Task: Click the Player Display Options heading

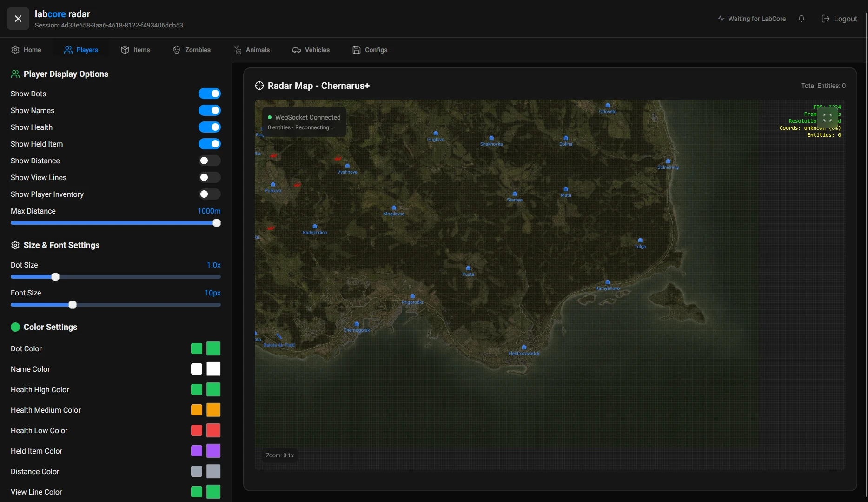Action: pos(66,74)
